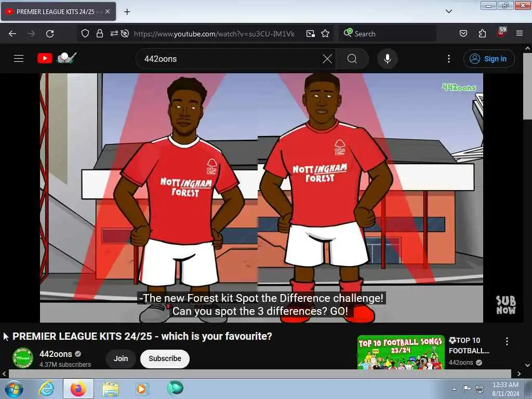Click the extension icon with the 59 badge
532x399 pixels.
click(x=501, y=32)
